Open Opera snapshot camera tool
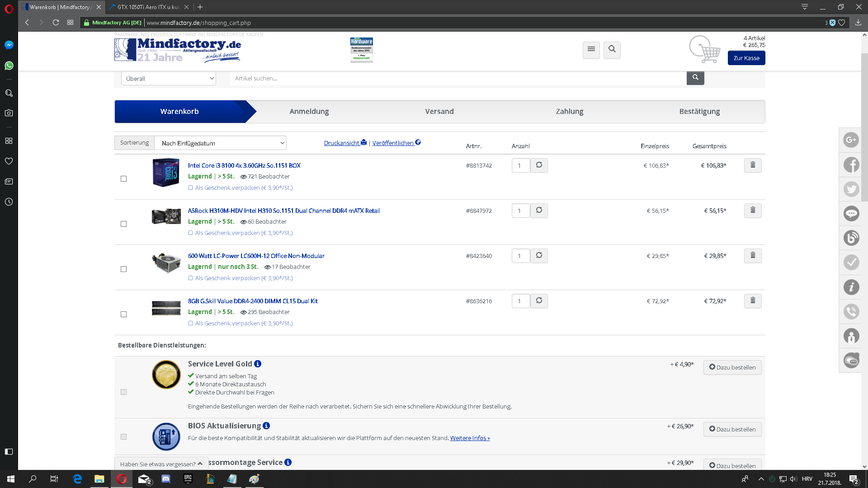Viewport: 868px width, 488px height. pyautogui.click(x=9, y=113)
